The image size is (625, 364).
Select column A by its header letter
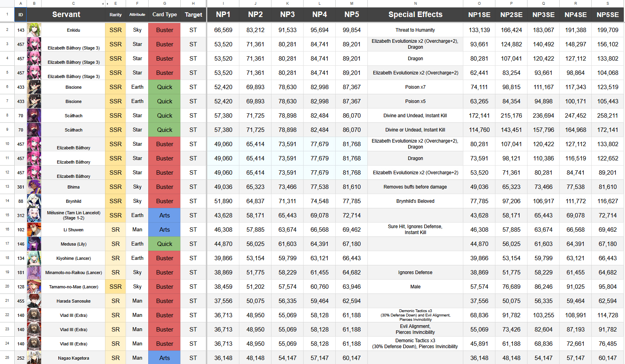point(21,4)
